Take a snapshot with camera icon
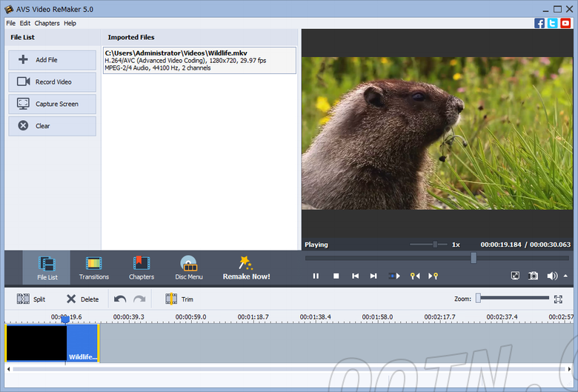 (533, 276)
